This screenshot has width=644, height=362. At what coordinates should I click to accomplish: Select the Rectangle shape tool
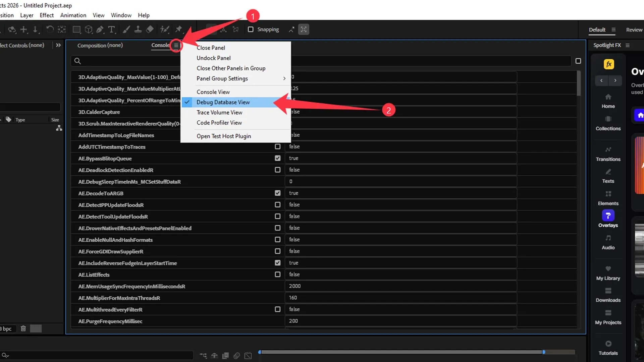[76, 29]
